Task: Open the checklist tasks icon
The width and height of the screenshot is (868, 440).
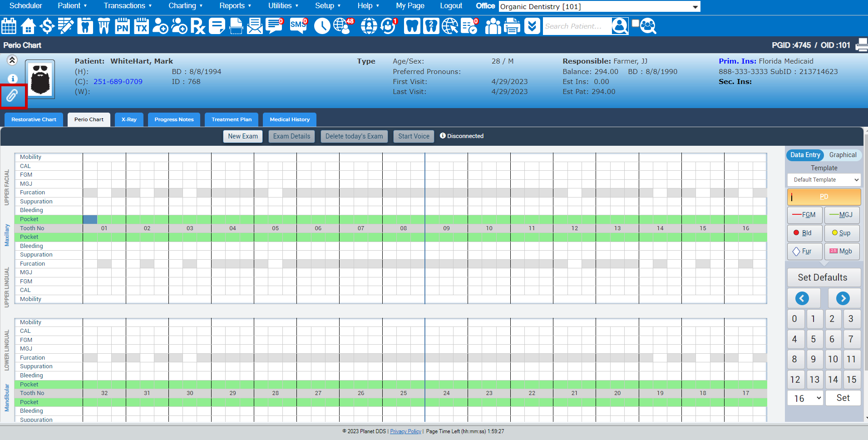Action: pos(469,26)
